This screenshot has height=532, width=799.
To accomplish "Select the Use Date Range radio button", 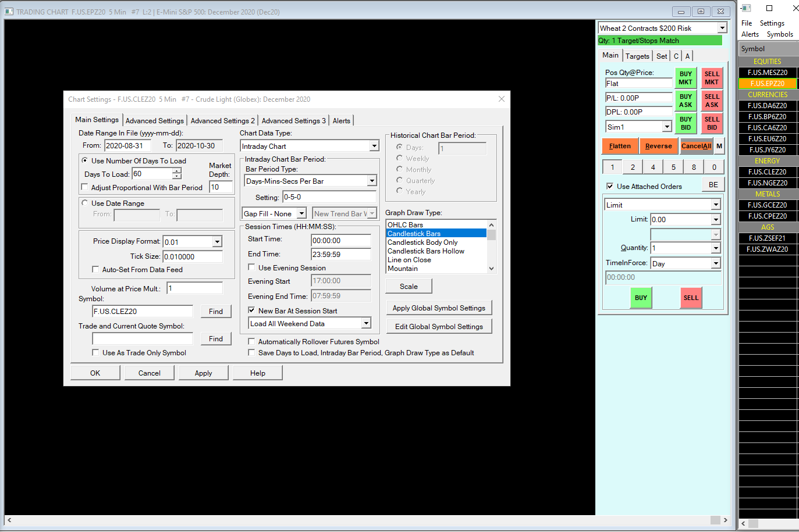I will 85,203.
